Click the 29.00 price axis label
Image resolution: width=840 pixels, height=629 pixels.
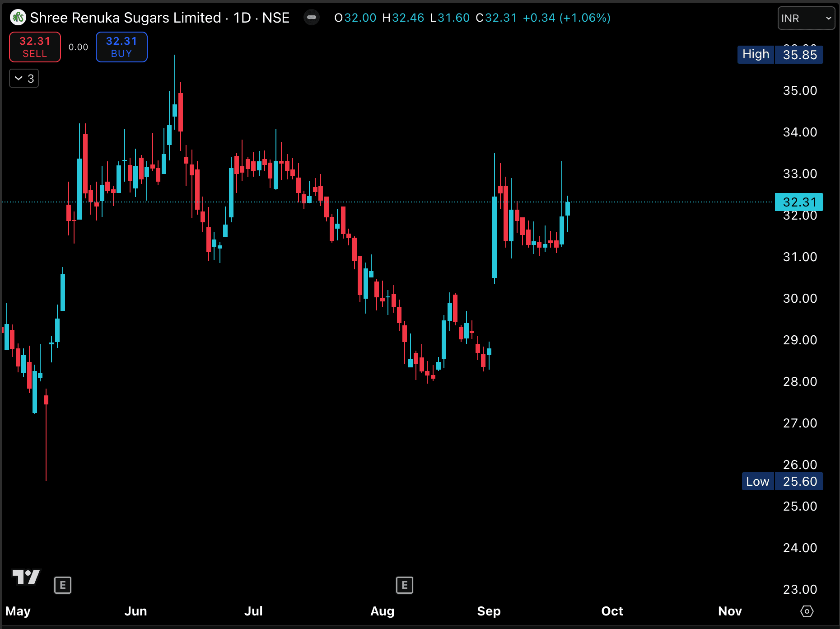pyautogui.click(x=800, y=340)
